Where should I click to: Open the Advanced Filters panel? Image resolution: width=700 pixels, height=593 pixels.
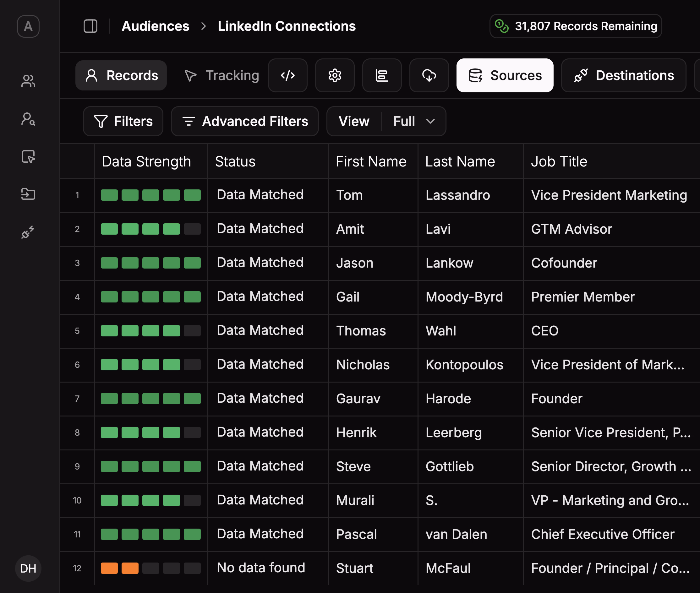click(x=245, y=121)
